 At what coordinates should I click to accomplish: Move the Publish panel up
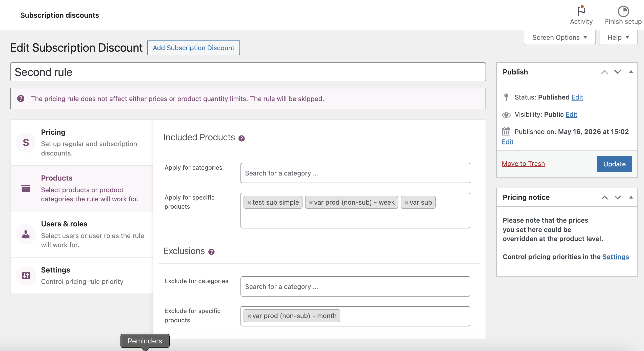click(605, 72)
